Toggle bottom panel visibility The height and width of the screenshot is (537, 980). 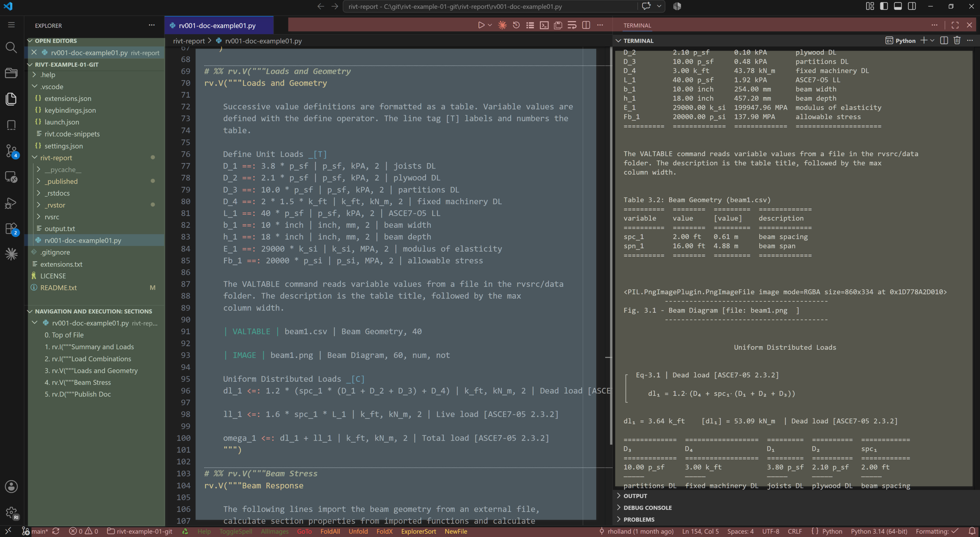(x=898, y=6)
